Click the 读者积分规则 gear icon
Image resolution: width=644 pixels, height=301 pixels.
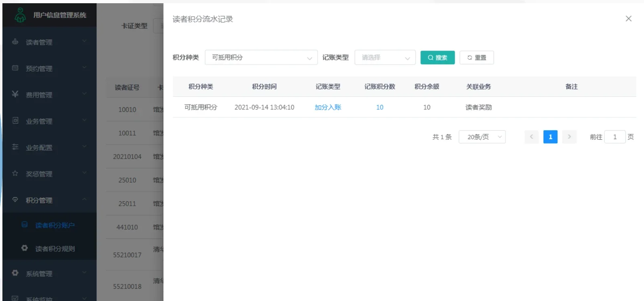(25, 248)
